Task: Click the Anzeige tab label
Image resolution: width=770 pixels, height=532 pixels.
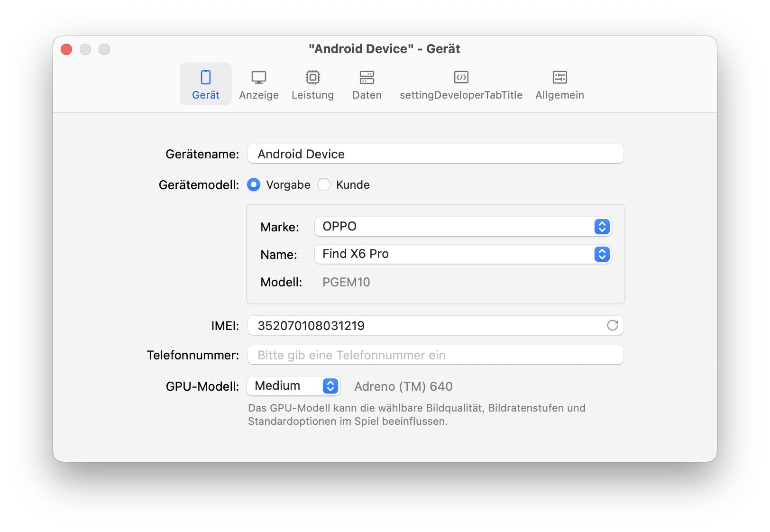Action: pyautogui.click(x=258, y=95)
